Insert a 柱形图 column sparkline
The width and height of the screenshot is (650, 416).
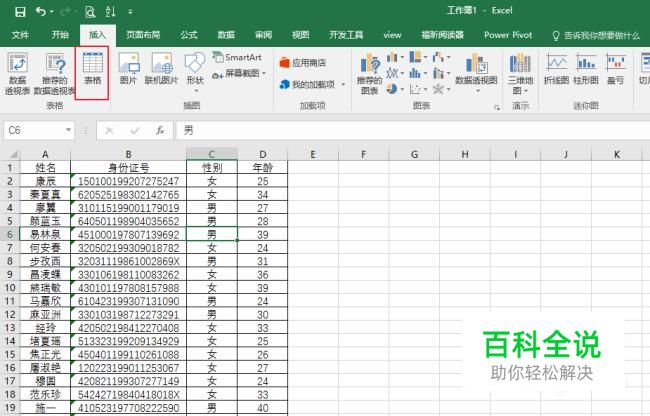pyautogui.click(x=586, y=69)
